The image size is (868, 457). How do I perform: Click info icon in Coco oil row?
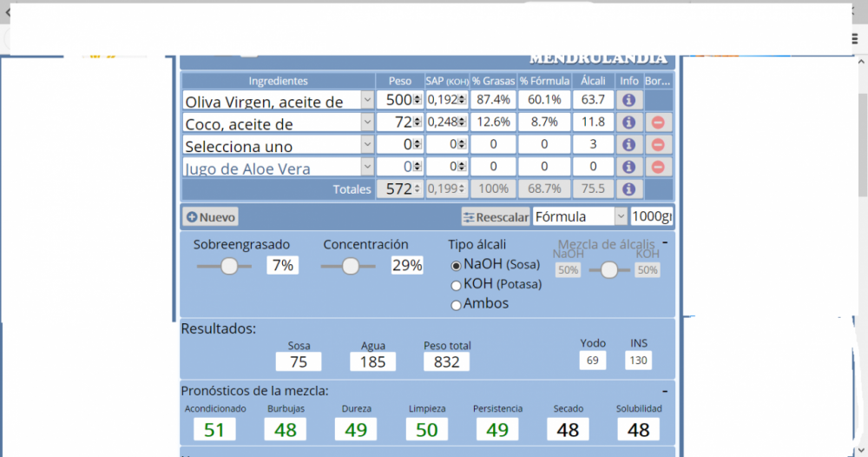tap(628, 123)
